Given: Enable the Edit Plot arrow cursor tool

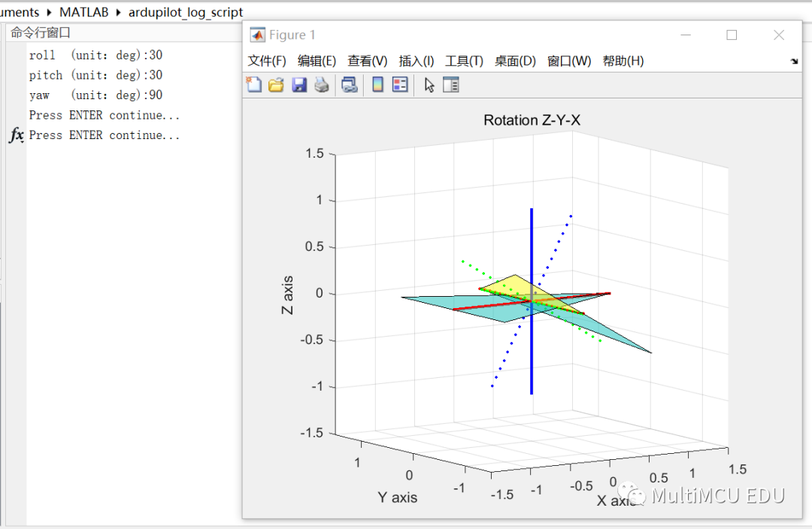Looking at the screenshot, I should [x=429, y=85].
